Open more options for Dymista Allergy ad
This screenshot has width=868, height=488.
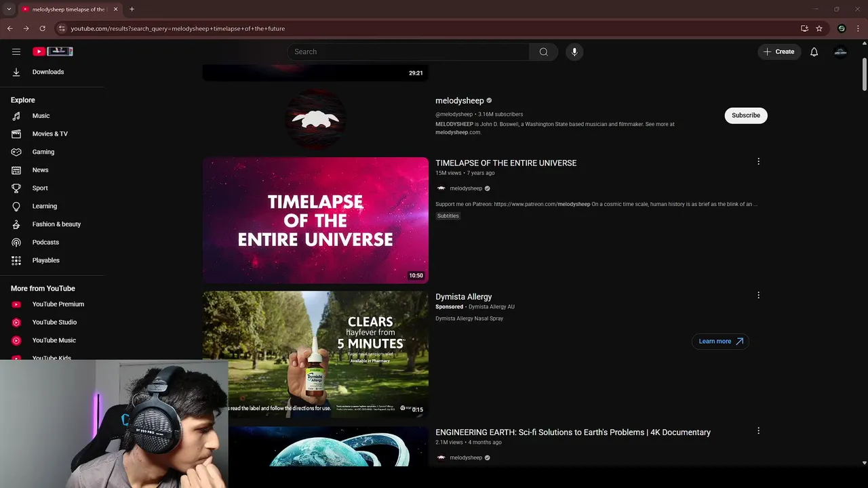(758, 295)
